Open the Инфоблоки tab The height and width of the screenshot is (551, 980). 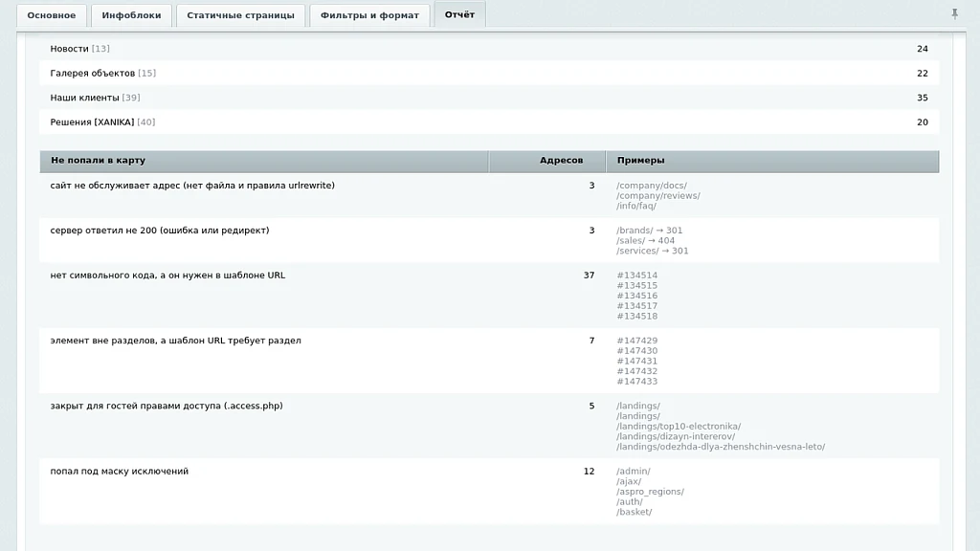[x=131, y=15]
